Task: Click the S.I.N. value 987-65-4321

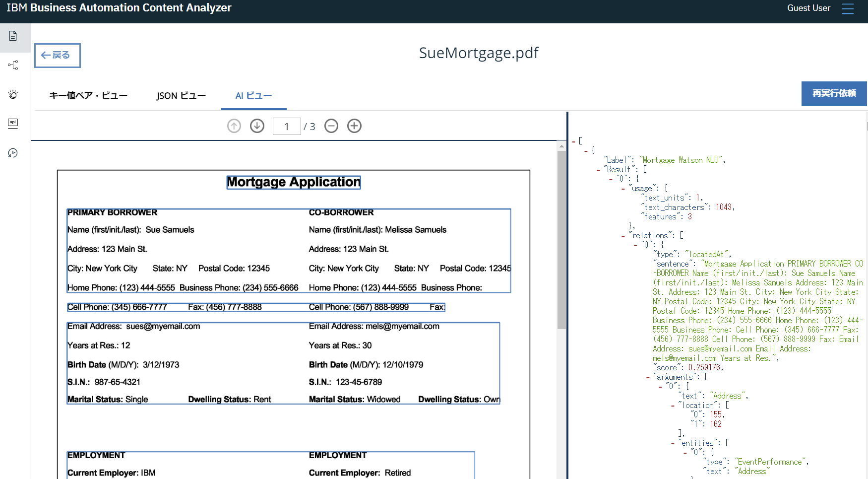Action: pyautogui.click(x=118, y=382)
